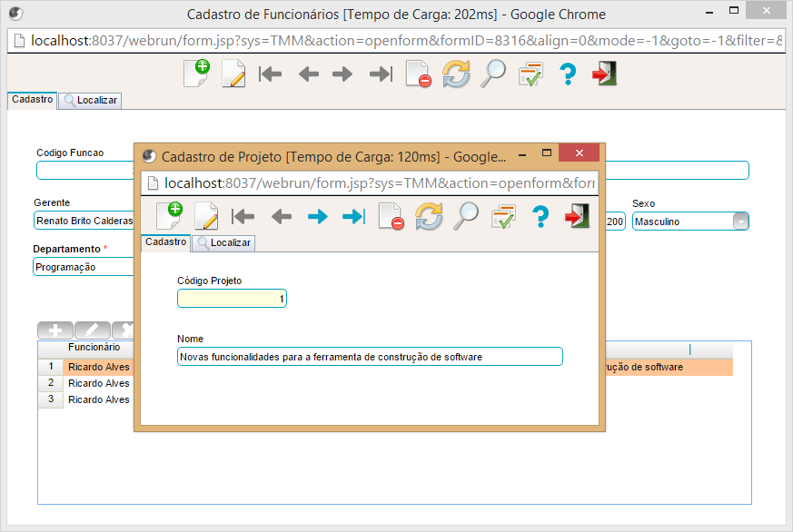Open help in Cadastro de Projeto toolbar
Viewport: 793px width, 532px height.
coord(540,216)
